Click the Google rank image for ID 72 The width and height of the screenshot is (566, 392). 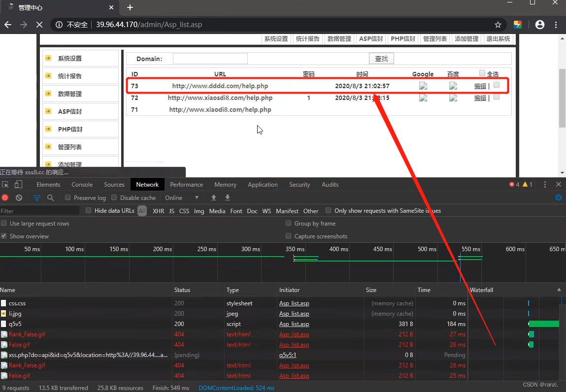[423, 98]
